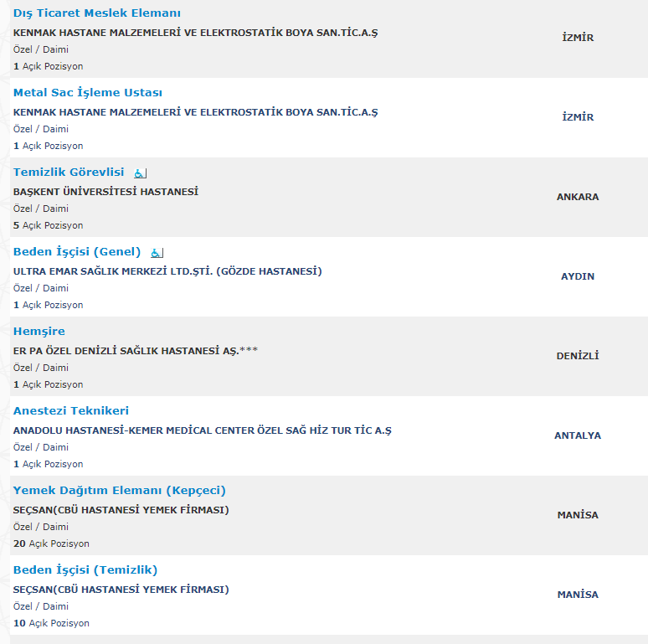Click the ANTALYA location label
This screenshot has width=648, height=644.
[x=578, y=435]
